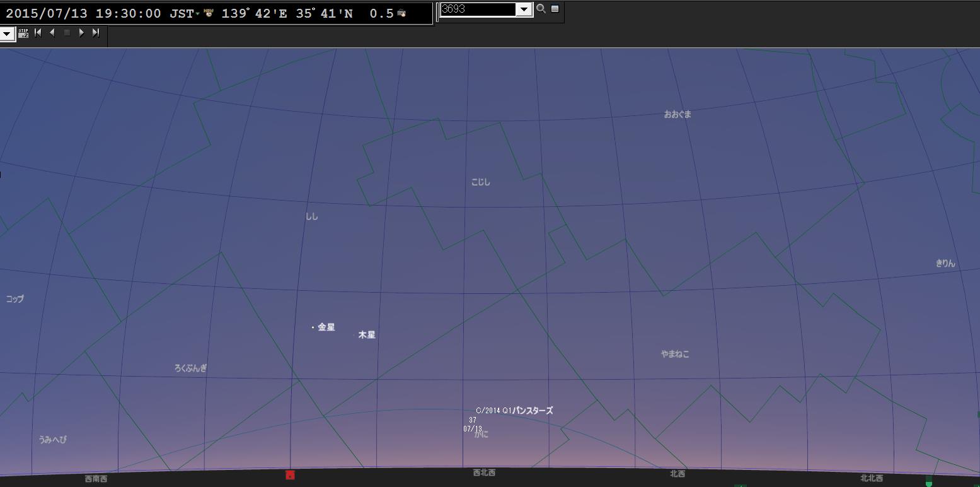Click the 0.5 value in the time bar
The width and height of the screenshot is (980, 487).
[x=381, y=13]
